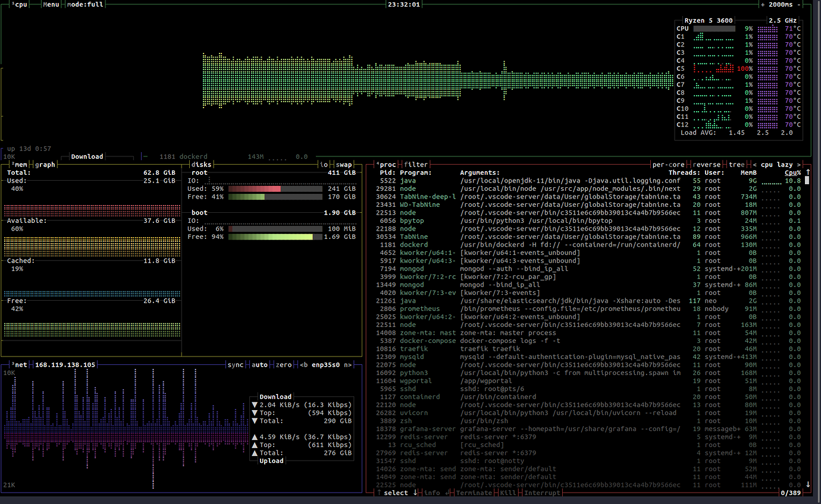The image size is (821, 504).
Task: Select the bpytop process row
Action: [590, 220]
